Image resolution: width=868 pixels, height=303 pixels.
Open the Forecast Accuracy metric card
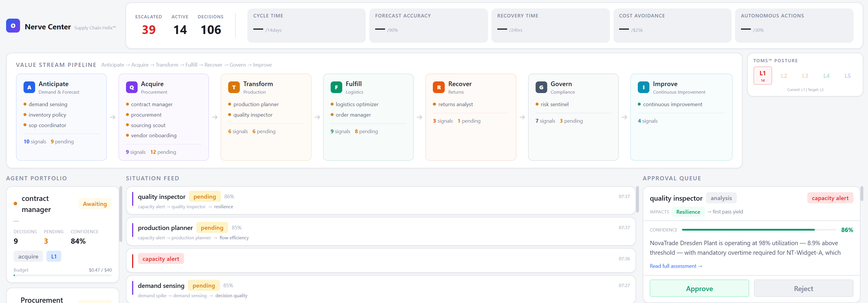tap(428, 26)
